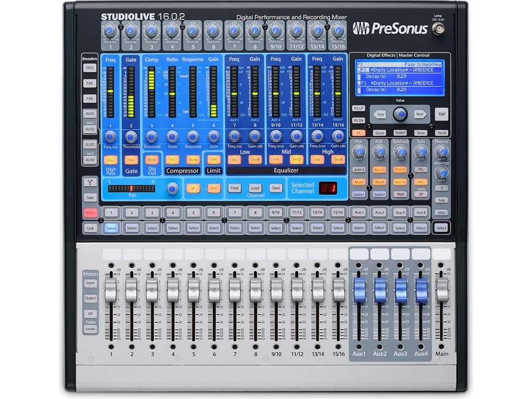Toggle the AFL solo mode button
This screenshot has width=532, height=399.
(421, 182)
